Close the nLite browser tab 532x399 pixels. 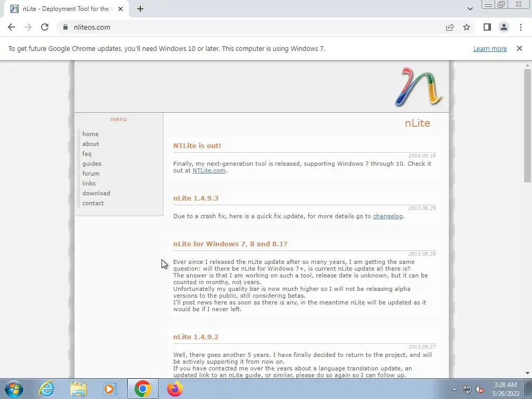(x=121, y=9)
